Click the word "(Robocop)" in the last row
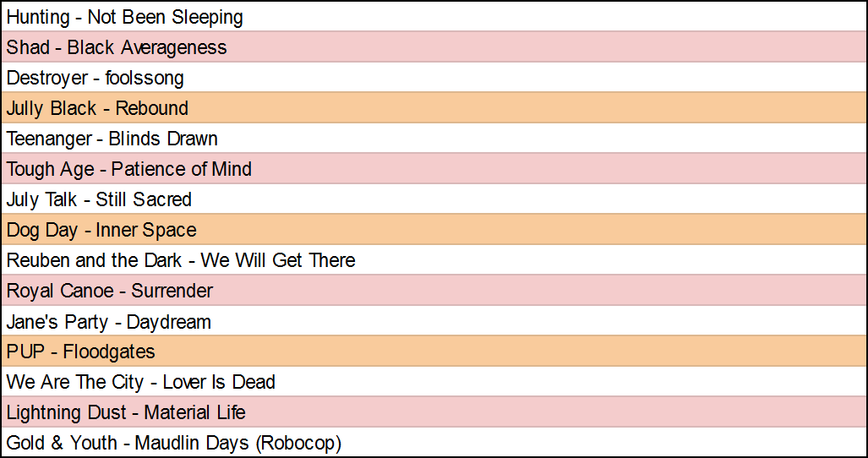The image size is (868, 458). (x=299, y=443)
